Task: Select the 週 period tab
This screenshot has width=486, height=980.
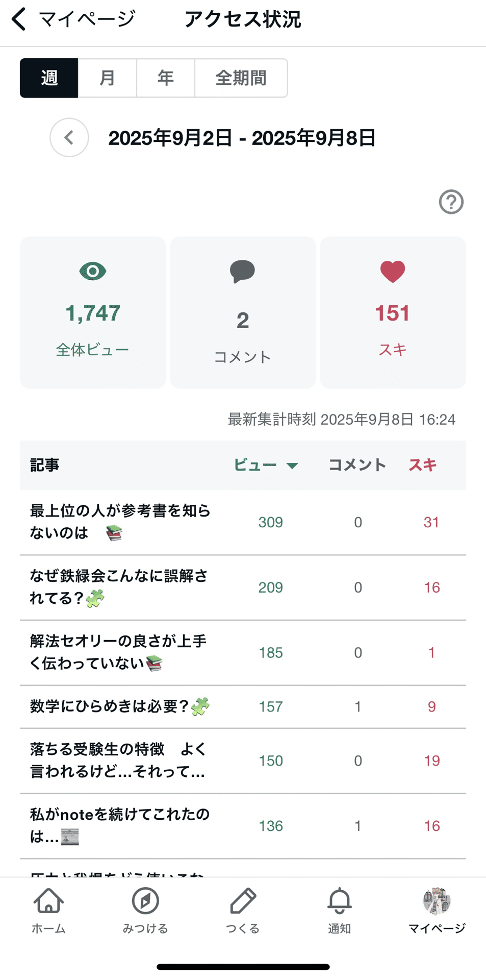Action: click(x=49, y=78)
